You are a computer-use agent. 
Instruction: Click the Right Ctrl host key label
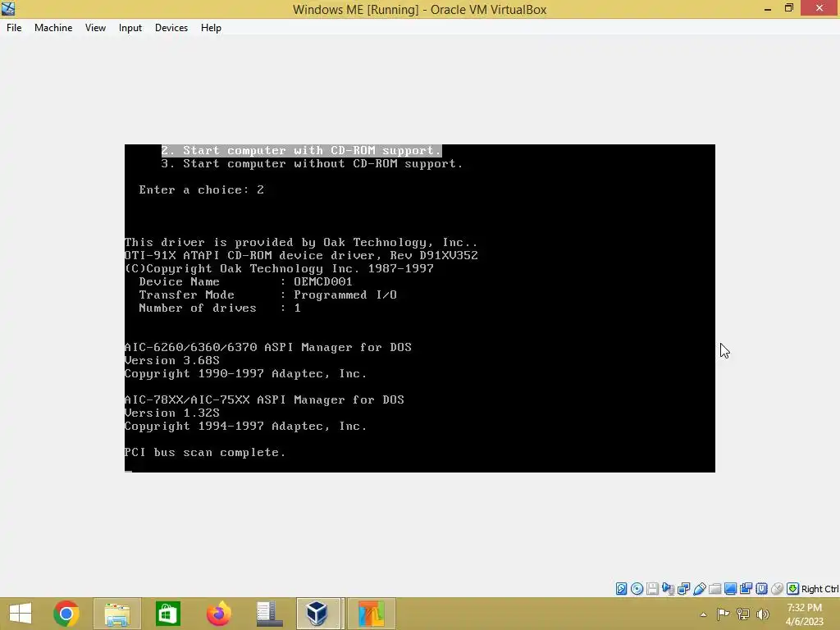click(820, 589)
